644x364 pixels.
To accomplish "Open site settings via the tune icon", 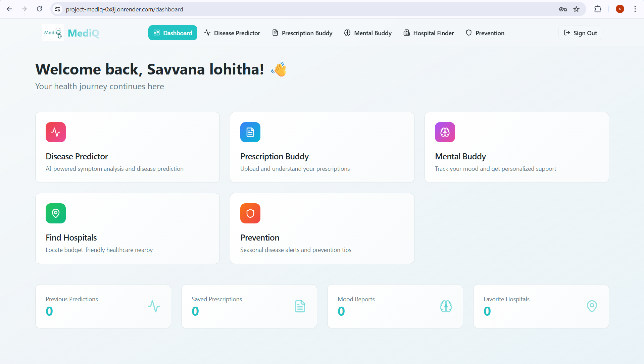I will pyautogui.click(x=57, y=9).
